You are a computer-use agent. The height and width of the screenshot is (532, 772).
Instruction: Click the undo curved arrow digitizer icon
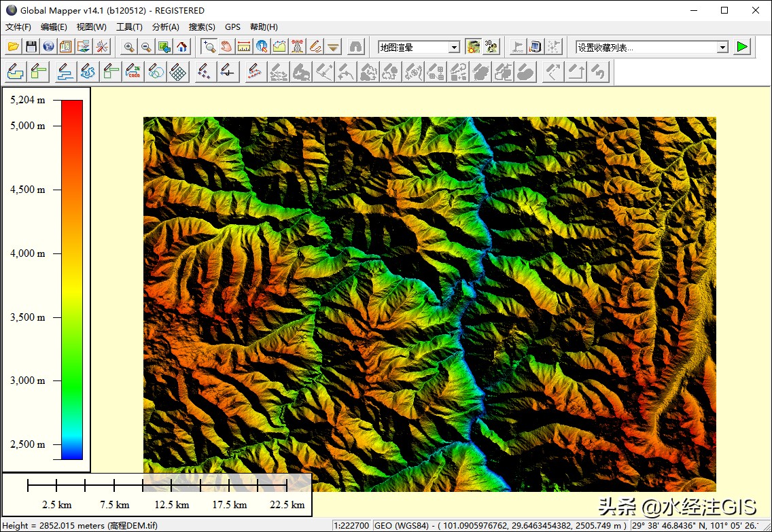(599, 72)
